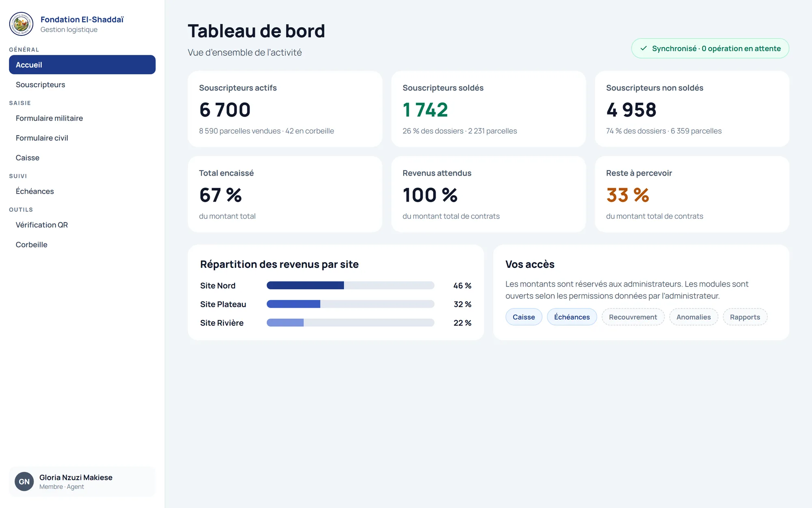Viewport: 812px width, 508px height.
Task: Click the Tableau de bord heading
Action: 256,31
